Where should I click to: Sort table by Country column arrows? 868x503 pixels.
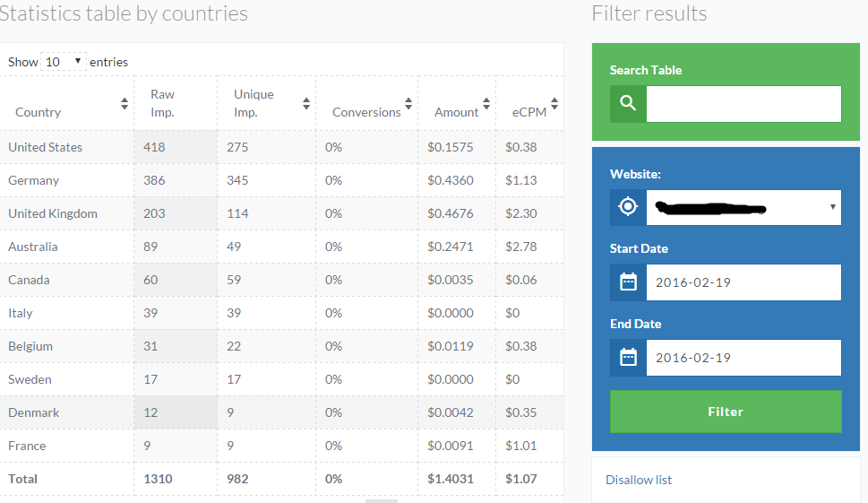point(125,104)
